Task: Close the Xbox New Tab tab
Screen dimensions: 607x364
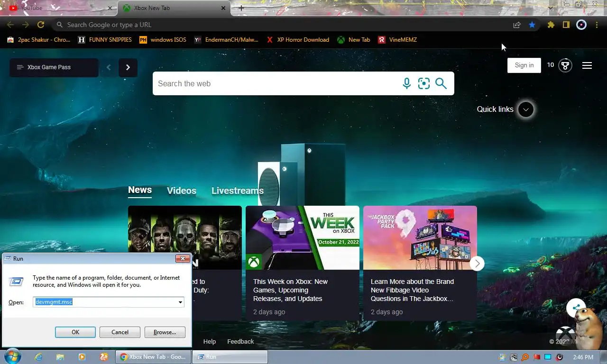Action: (x=223, y=8)
